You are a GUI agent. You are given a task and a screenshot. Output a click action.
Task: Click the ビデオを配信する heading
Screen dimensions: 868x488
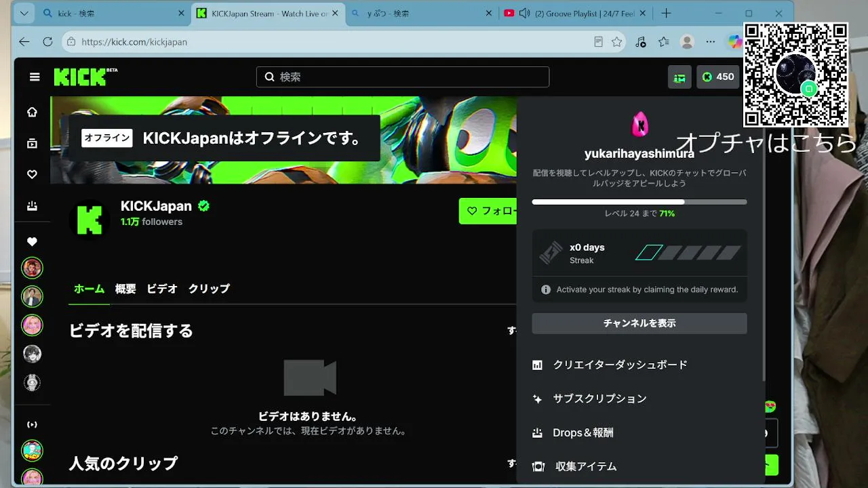pos(131,331)
